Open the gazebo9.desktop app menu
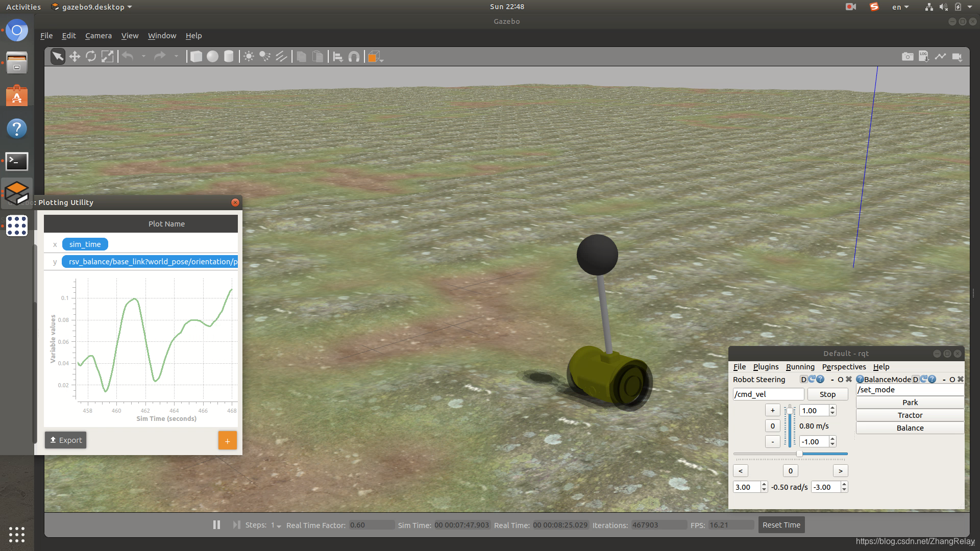Image resolution: width=980 pixels, height=551 pixels. (92, 7)
